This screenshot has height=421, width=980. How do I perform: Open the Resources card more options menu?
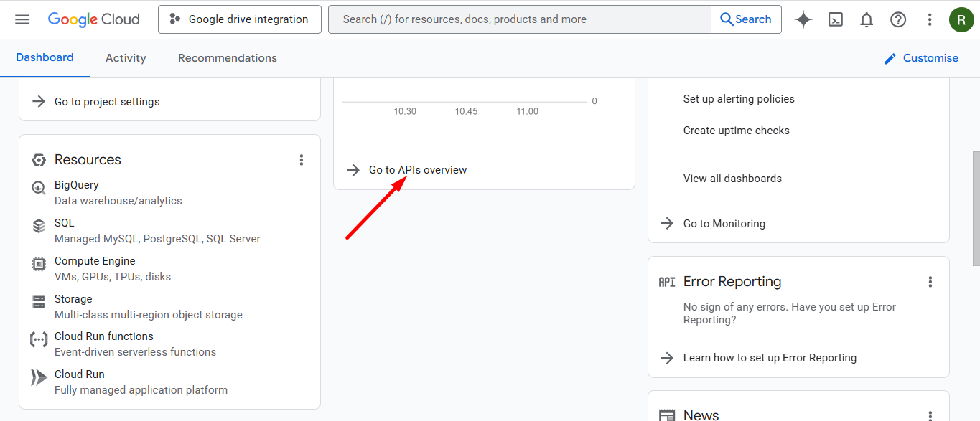point(302,160)
